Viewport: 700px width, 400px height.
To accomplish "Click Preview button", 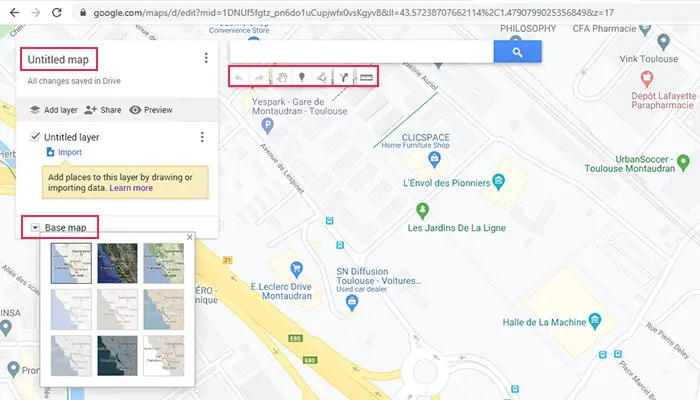I will pyautogui.click(x=151, y=110).
